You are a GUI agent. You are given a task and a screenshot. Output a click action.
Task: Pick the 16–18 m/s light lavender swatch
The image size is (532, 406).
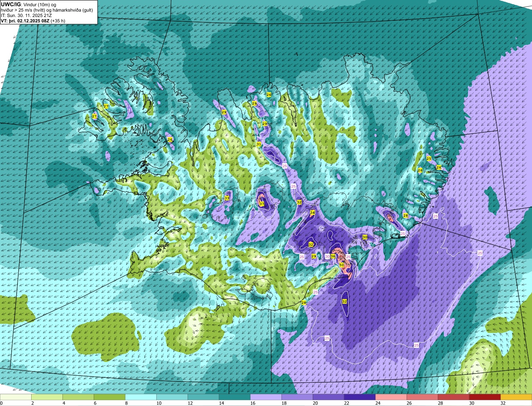point(266,397)
